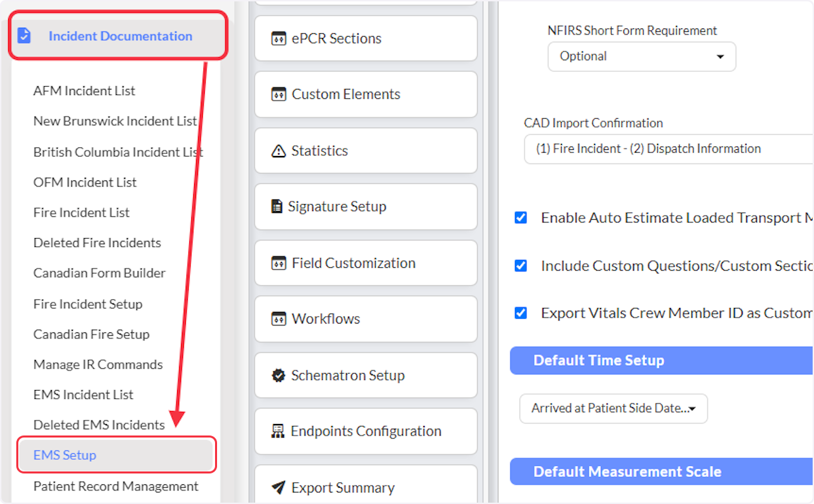Click the Default Time Setup section header

click(662, 360)
